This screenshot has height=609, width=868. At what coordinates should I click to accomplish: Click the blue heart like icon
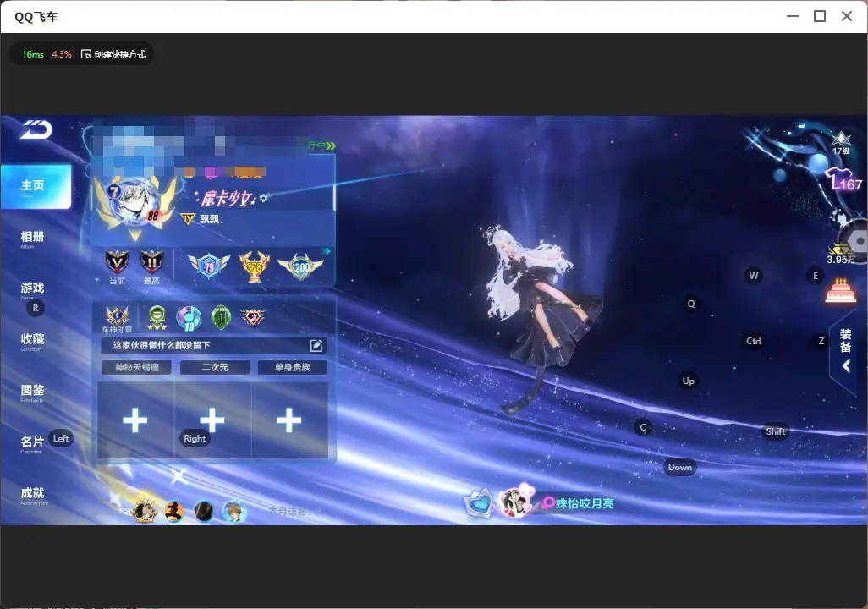pos(478,502)
